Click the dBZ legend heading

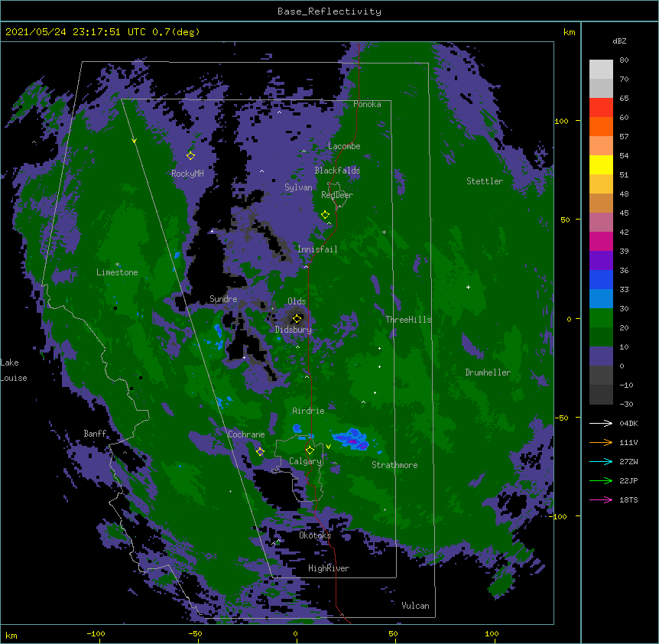pyautogui.click(x=619, y=41)
